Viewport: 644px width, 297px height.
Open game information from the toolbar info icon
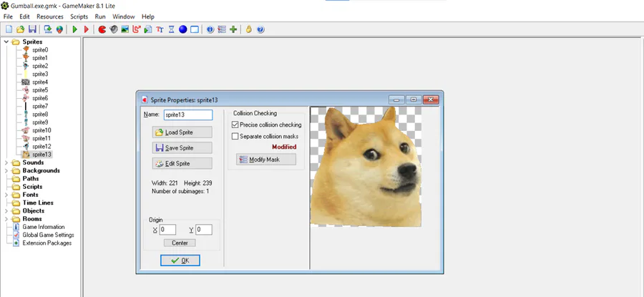(x=210, y=29)
